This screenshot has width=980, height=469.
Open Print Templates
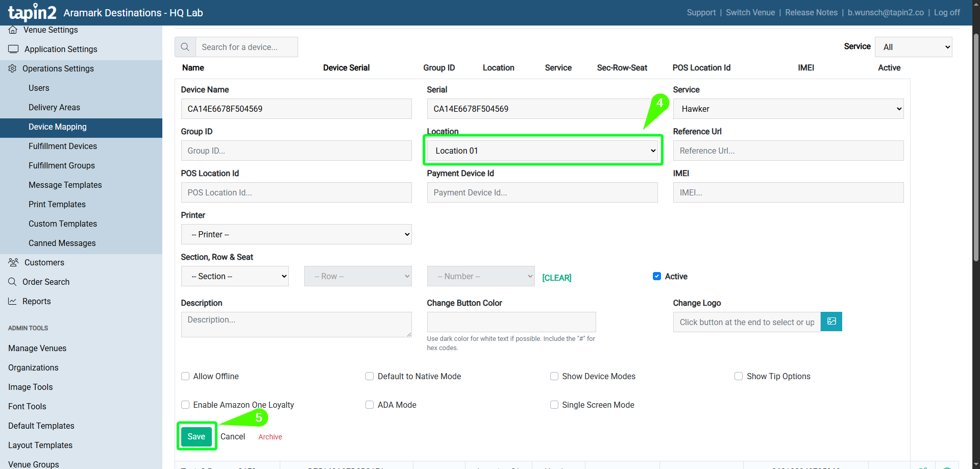57,204
